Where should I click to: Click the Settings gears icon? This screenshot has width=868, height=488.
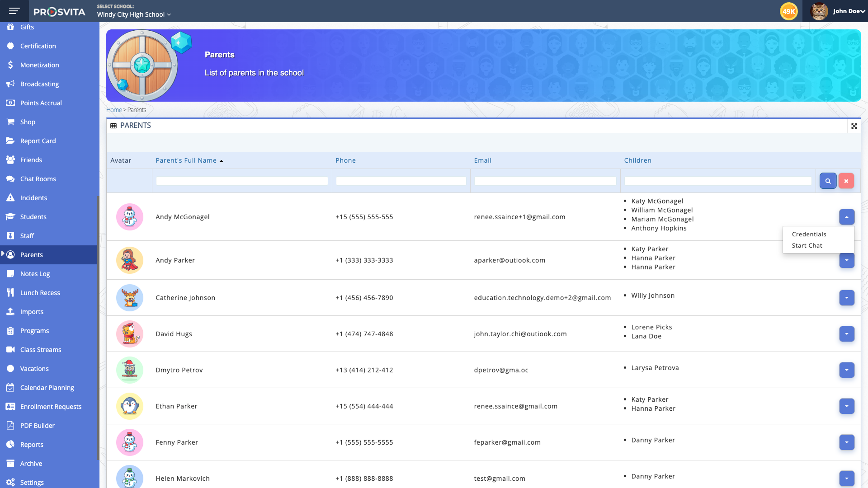click(x=10, y=483)
